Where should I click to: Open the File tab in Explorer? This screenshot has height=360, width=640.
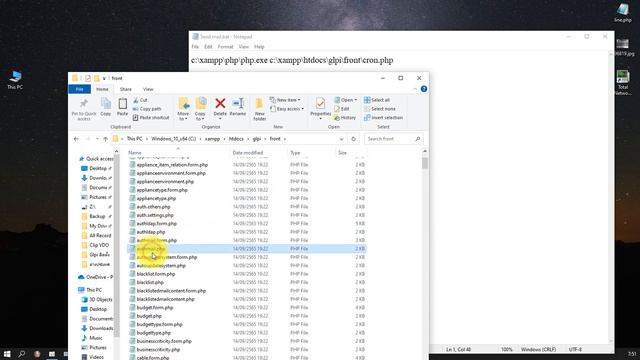coord(80,89)
